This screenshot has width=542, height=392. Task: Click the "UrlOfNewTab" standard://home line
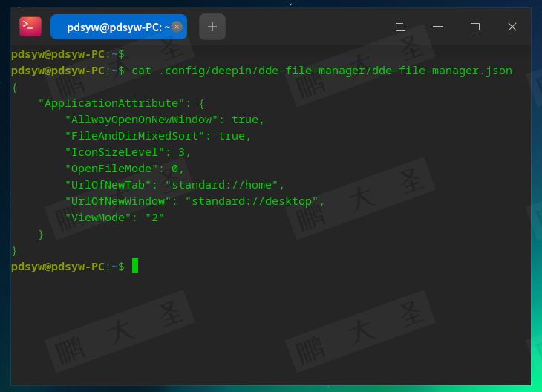coord(174,185)
